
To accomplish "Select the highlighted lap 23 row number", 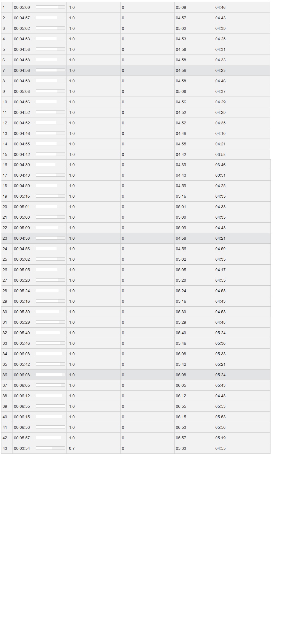I will pos(5,238).
